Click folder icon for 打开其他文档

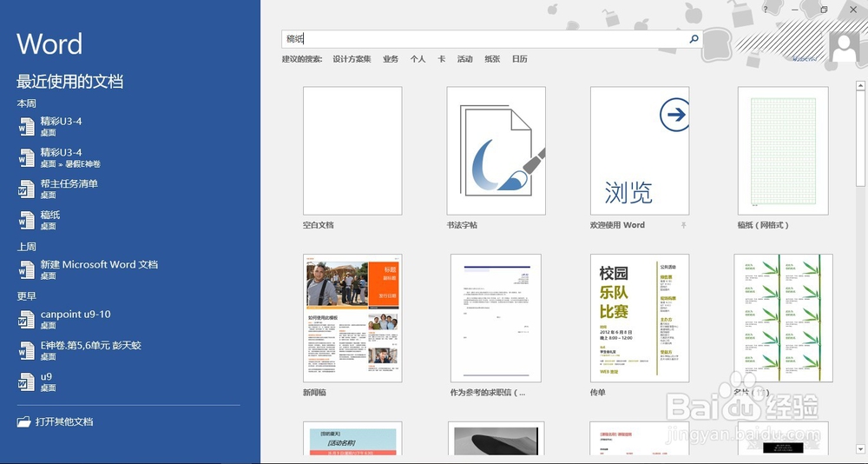(23, 422)
